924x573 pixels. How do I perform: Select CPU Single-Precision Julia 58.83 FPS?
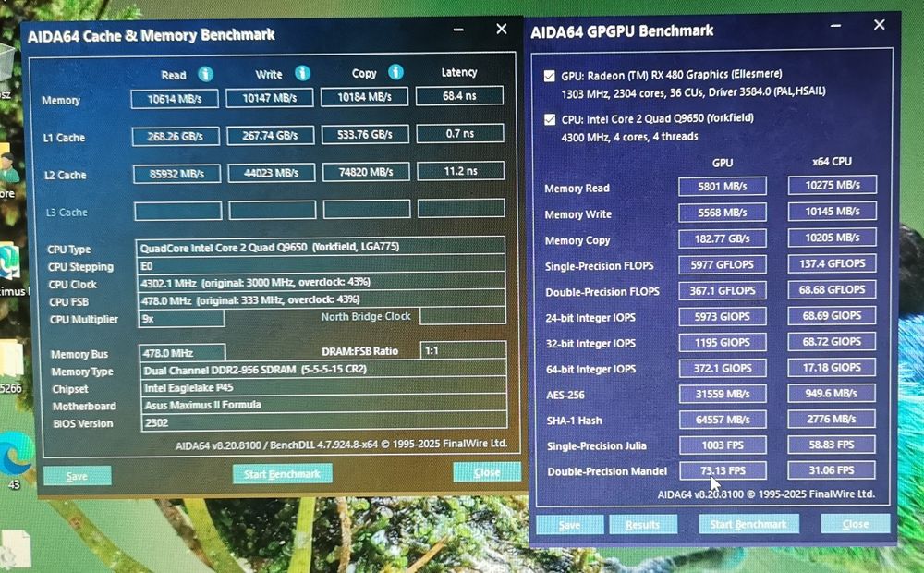tap(832, 444)
